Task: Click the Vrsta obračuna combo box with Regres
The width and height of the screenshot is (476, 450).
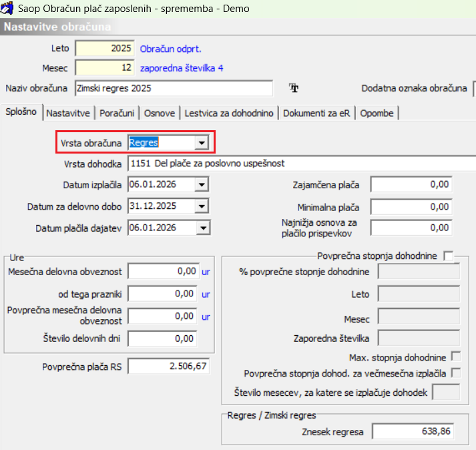Action: 168,143
